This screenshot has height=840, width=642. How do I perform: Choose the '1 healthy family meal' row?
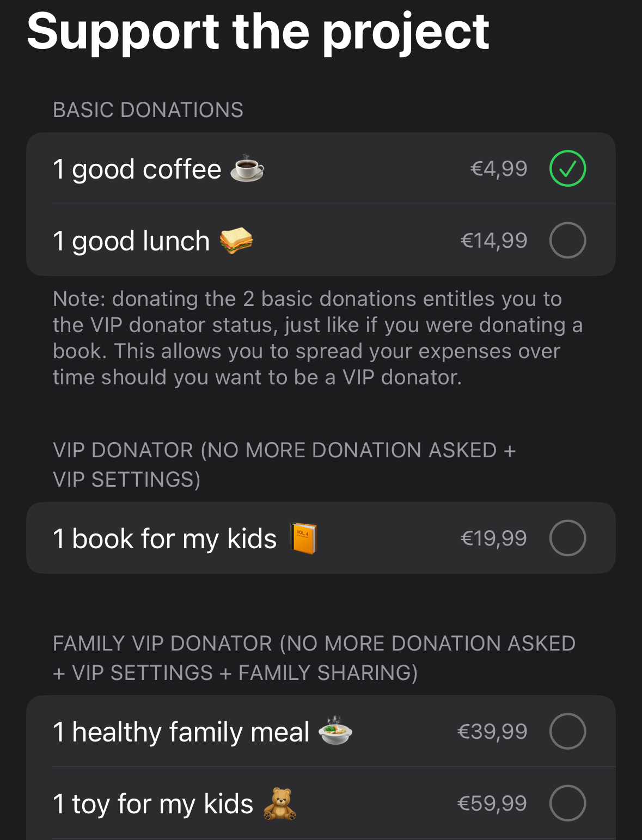point(321,731)
